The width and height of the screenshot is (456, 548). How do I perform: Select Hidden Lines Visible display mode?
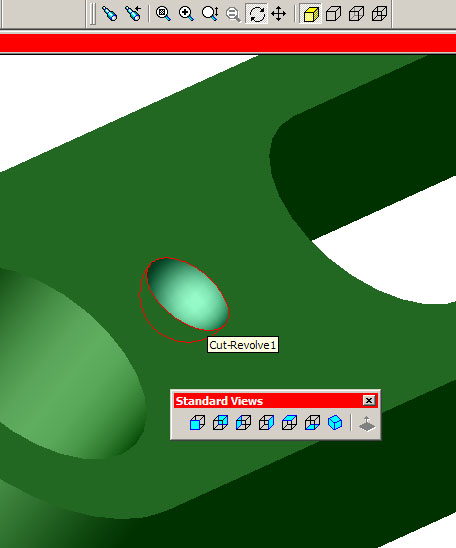(356, 14)
